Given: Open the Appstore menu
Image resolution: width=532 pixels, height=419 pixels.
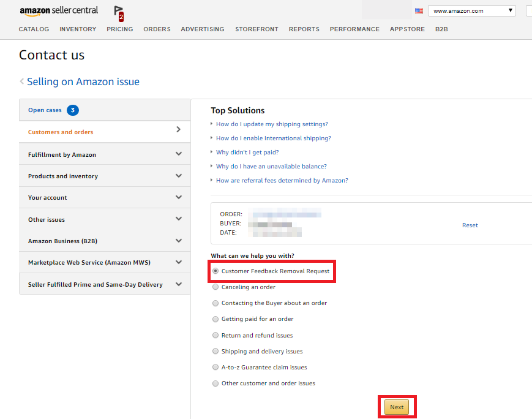Looking at the screenshot, I should (407, 29).
